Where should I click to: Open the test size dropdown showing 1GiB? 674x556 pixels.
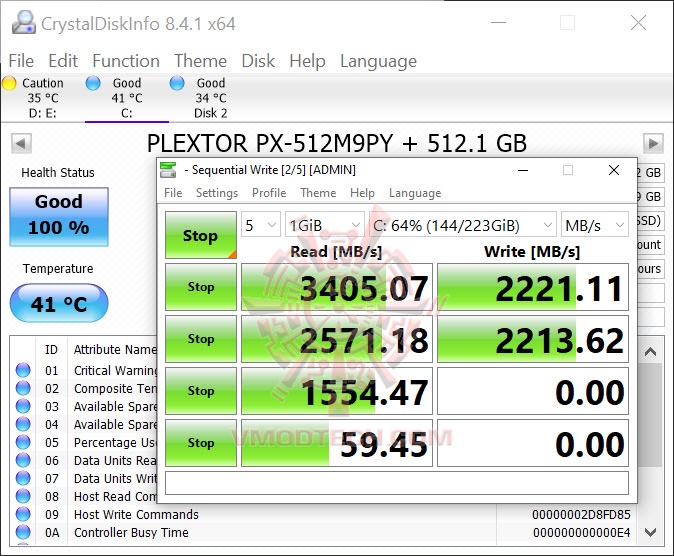[325, 225]
